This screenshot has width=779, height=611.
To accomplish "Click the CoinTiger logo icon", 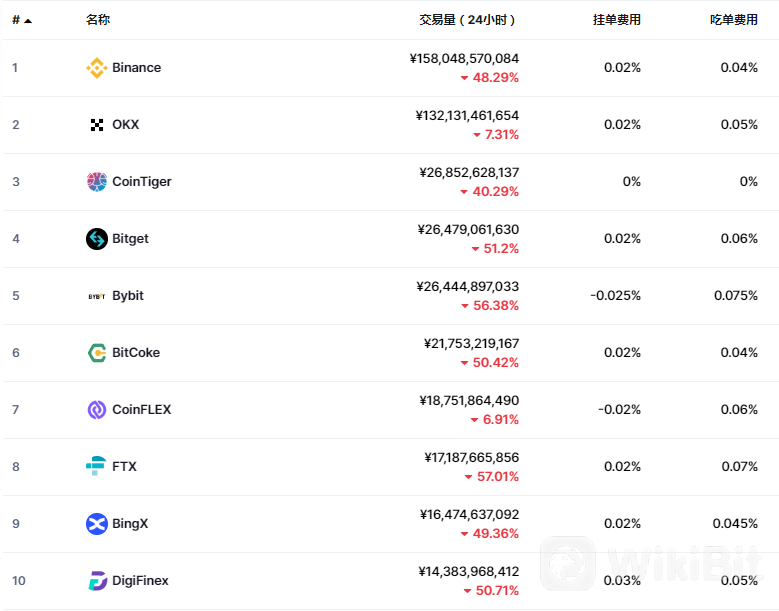I will pyautogui.click(x=97, y=182).
